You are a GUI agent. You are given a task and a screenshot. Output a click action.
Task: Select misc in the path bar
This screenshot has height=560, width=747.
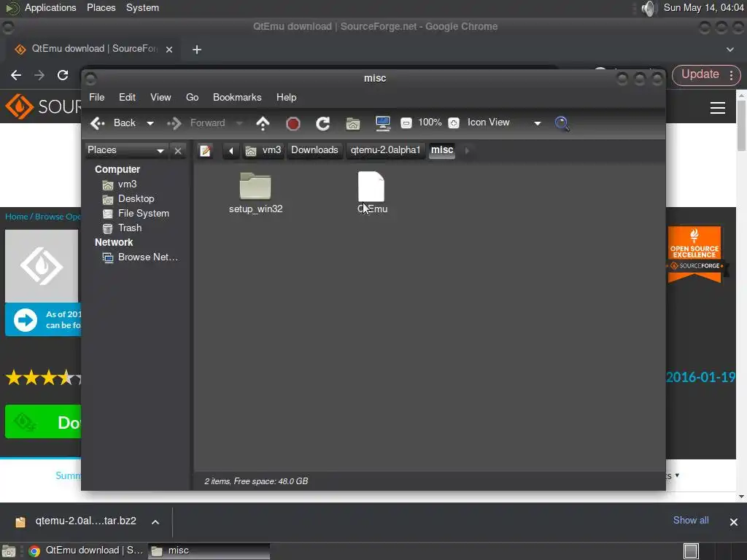(x=442, y=150)
